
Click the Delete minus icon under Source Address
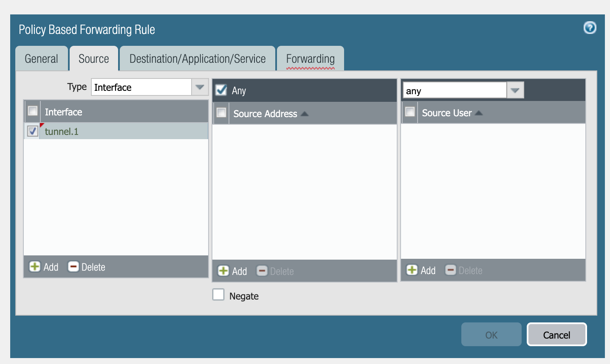coord(262,271)
